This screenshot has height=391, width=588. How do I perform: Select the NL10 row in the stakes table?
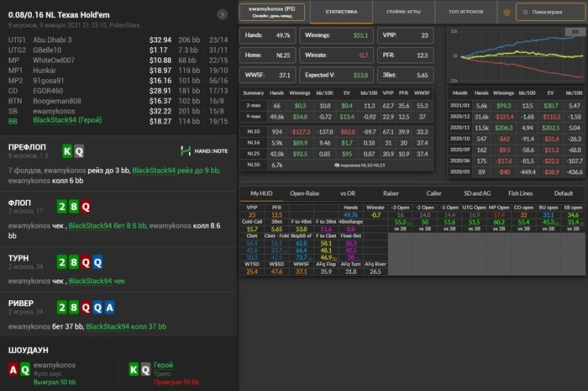pos(336,132)
